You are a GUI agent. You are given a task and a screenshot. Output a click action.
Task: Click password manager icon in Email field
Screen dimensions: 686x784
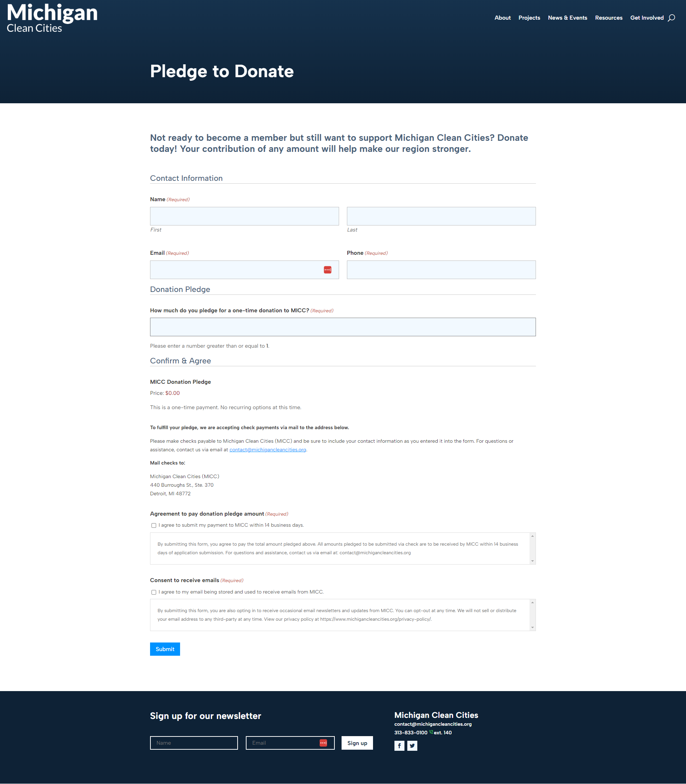click(328, 270)
